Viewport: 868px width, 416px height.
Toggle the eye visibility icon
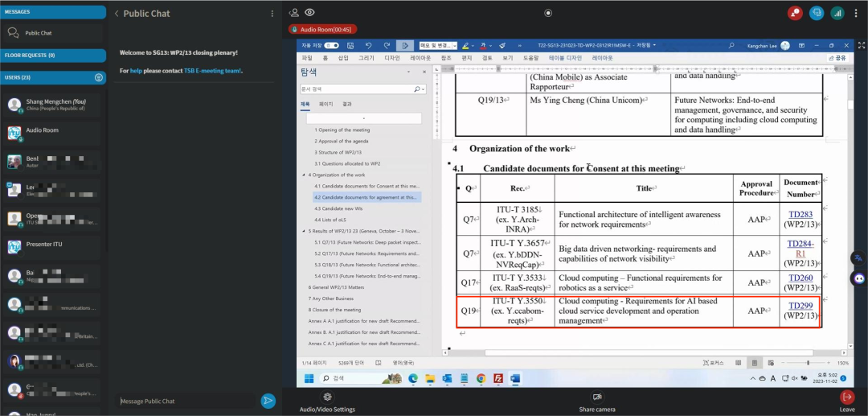point(309,13)
